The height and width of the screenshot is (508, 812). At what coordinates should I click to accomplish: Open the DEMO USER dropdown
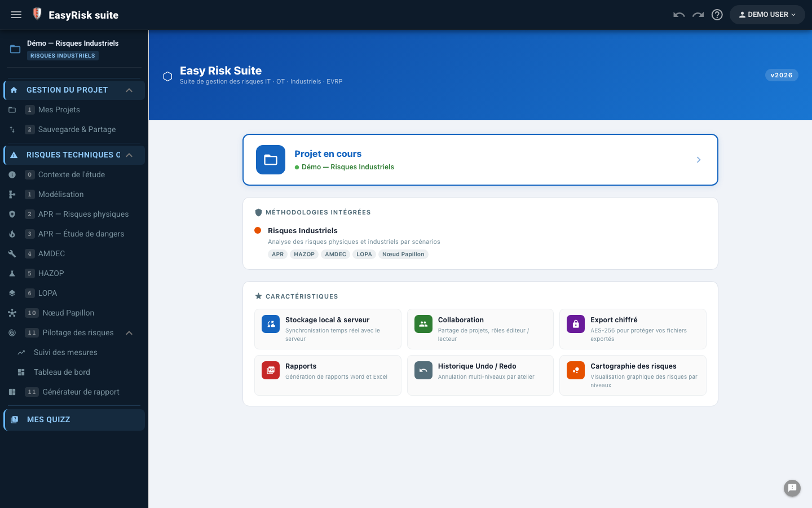point(767,15)
